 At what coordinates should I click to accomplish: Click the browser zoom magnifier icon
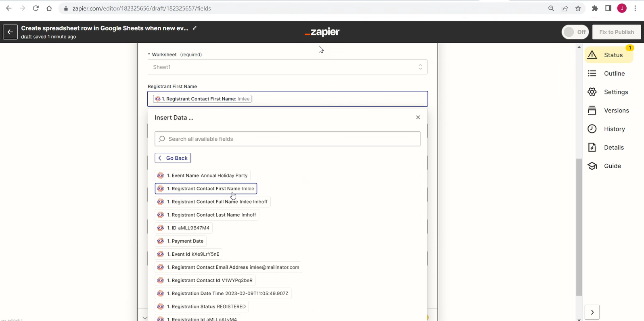551,8
